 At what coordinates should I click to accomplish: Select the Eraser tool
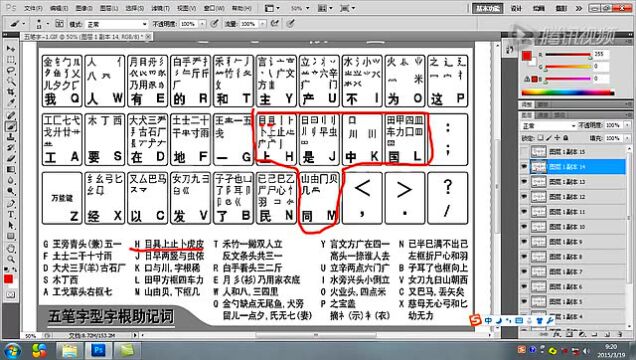11,159
